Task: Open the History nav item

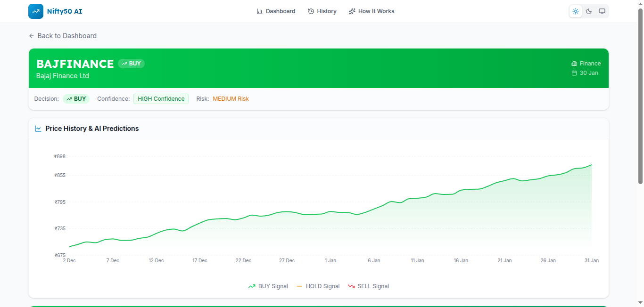Action: coord(322,11)
